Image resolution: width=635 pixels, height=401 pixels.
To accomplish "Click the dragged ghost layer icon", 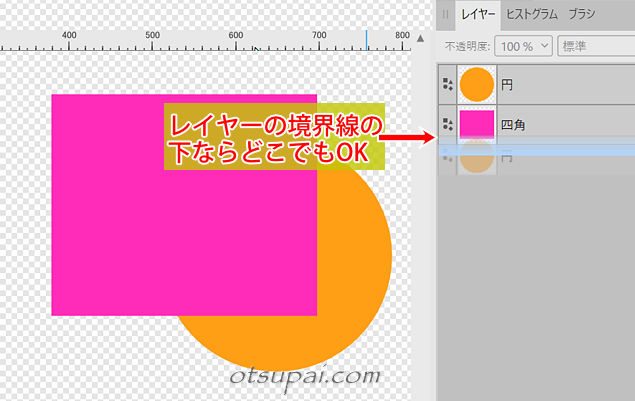I will (447, 158).
